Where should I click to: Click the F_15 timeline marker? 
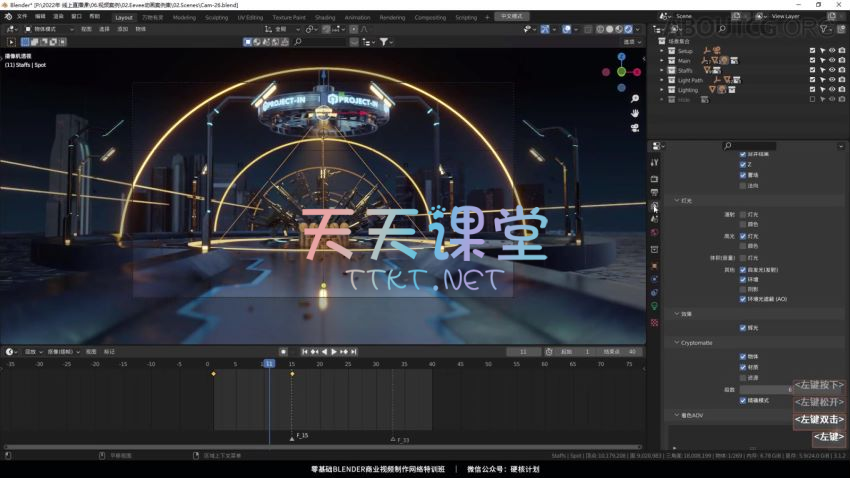pos(292,435)
